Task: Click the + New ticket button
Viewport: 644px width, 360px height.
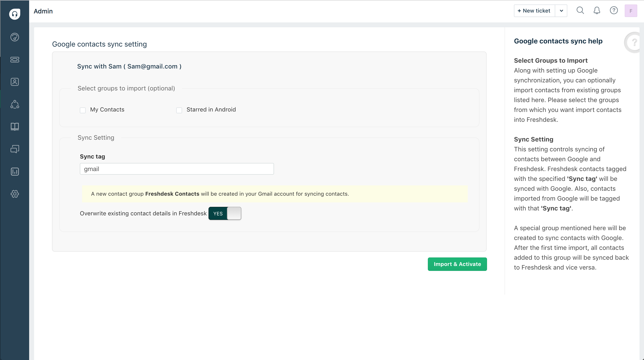Action: pyautogui.click(x=534, y=11)
